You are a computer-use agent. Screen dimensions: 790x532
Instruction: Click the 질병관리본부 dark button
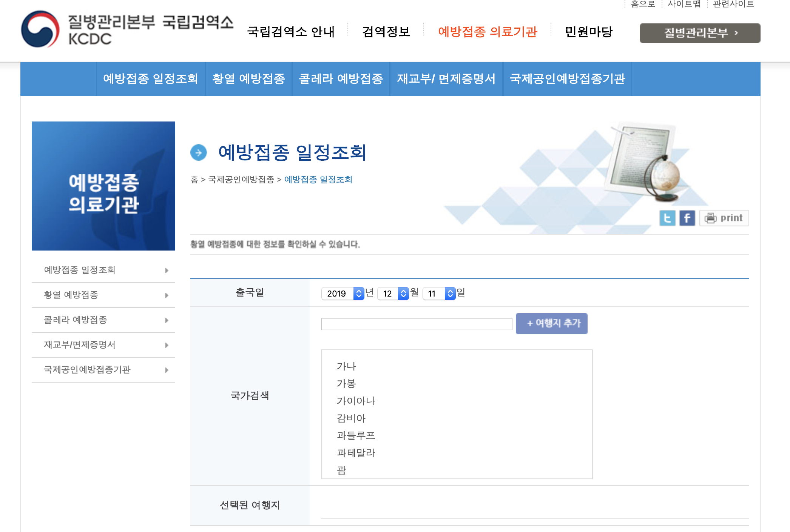click(x=700, y=33)
